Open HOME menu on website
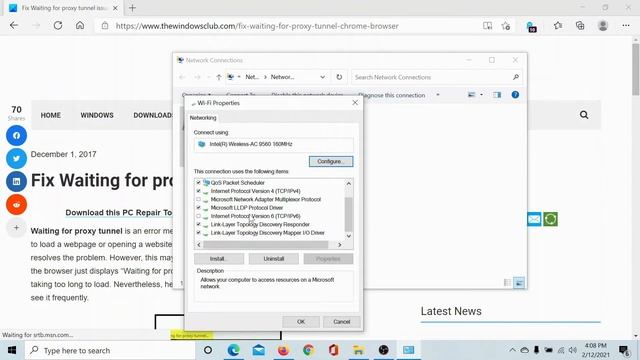The height and width of the screenshot is (360, 640). (x=51, y=115)
